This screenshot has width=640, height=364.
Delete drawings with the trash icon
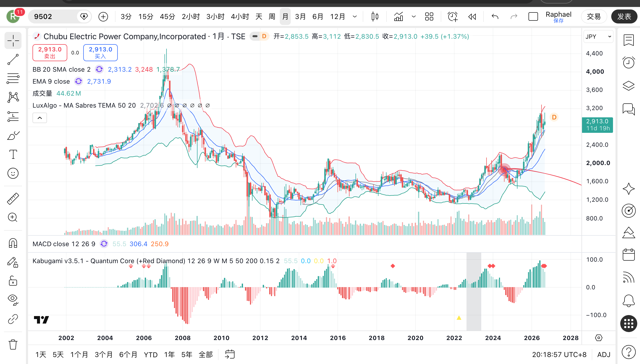pyautogui.click(x=13, y=345)
